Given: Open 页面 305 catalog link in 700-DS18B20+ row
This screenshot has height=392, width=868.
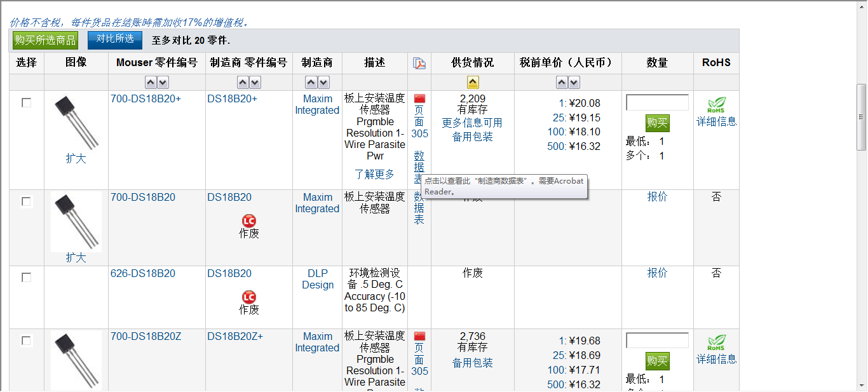Looking at the screenshot, I should (419, 122).
